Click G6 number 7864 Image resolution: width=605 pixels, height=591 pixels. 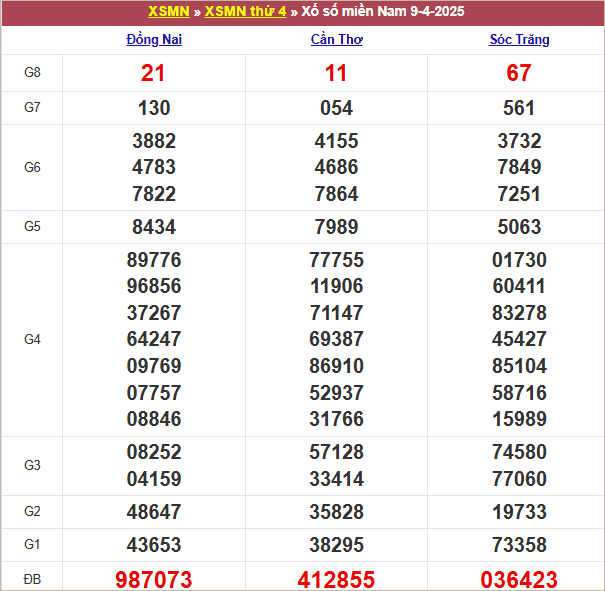pos(336,194)
